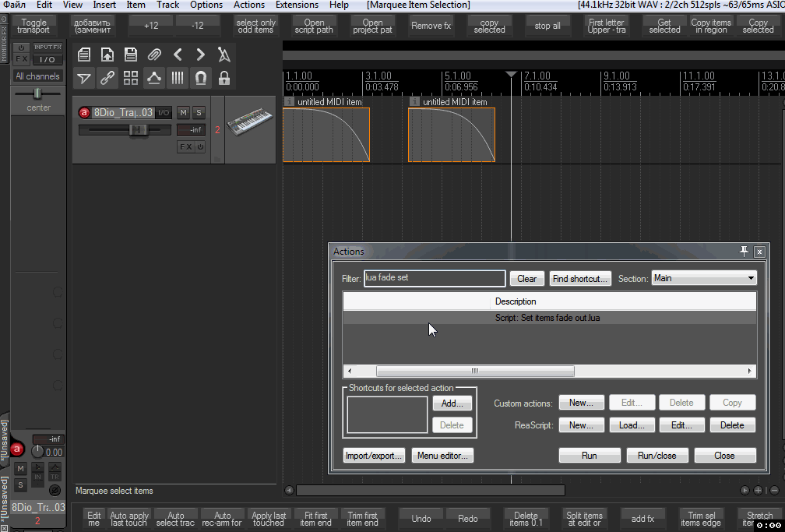Click the 8Dio track volume fader
Screen dimensions: 785x532
pyautogui.click(x=138, y=129)
